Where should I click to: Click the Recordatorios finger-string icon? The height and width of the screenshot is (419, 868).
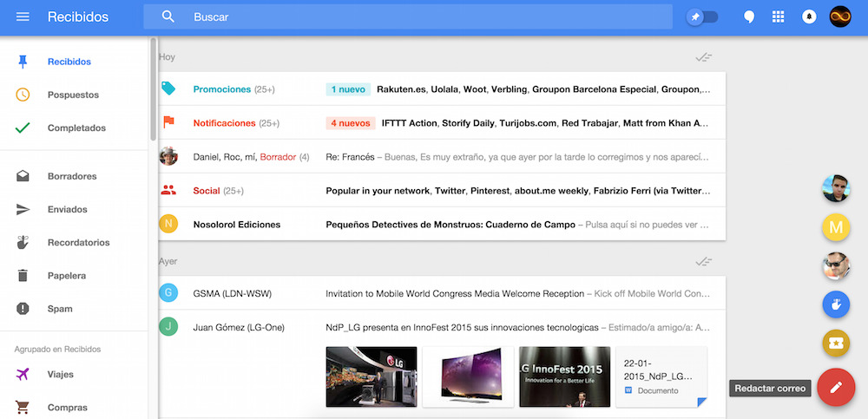(x=23, y=242)
